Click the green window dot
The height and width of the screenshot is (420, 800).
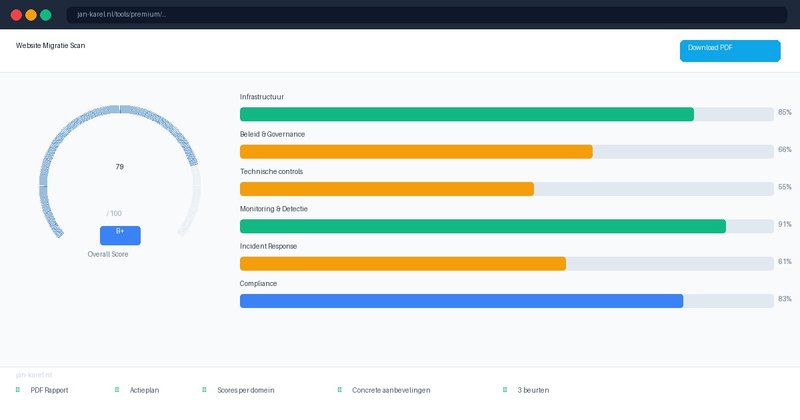tap(46, 15)
